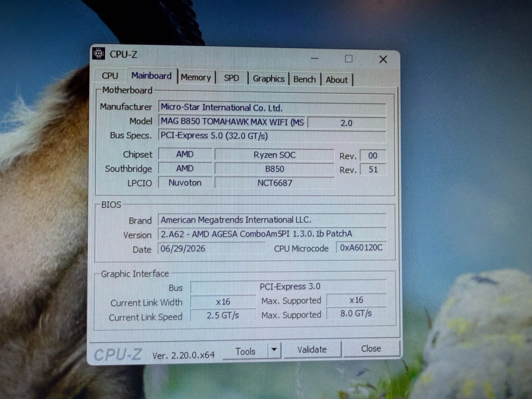
Task: Open the Graphics tab
Action: (x=268, y=79)
